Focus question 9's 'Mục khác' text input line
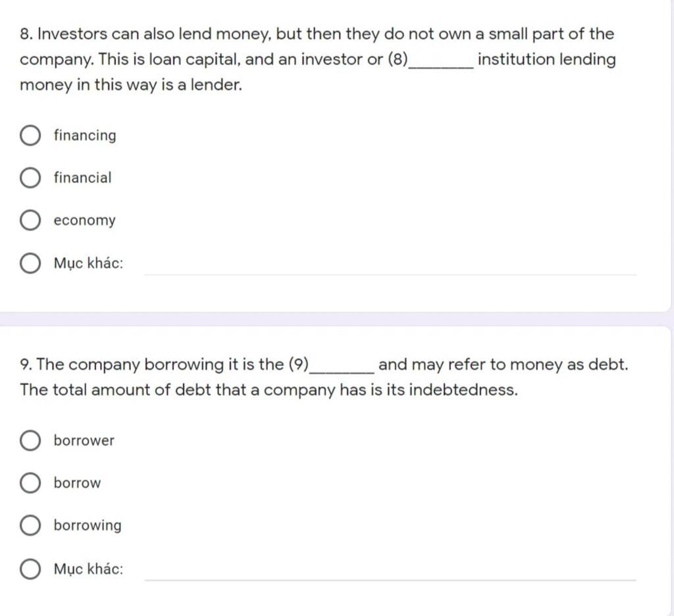This screenshot has width=674, height=616. [390, 572]
